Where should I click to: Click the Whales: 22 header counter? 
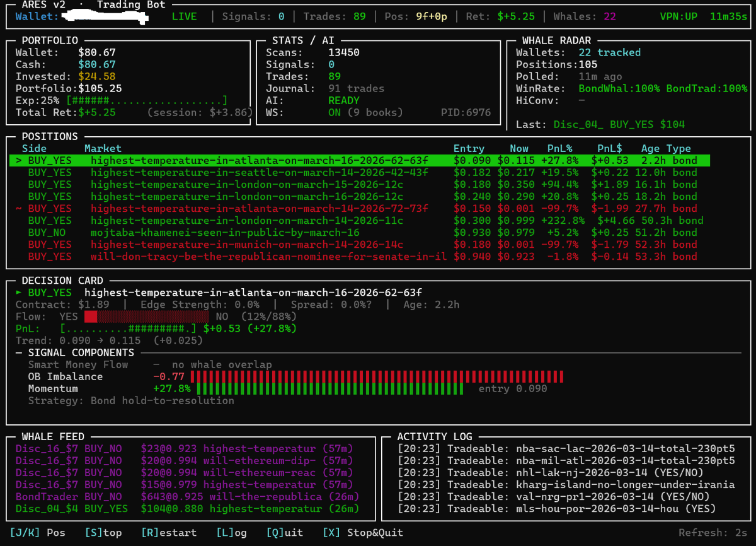point(585,16)
